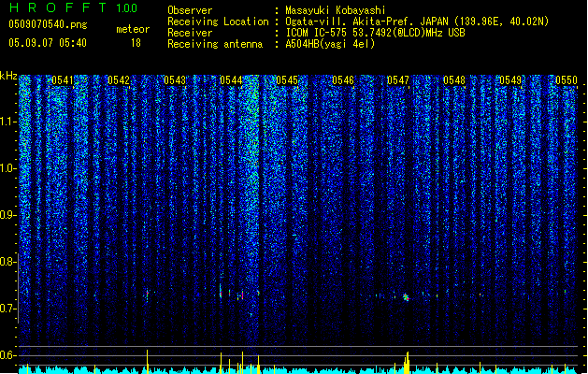Click the date stamp 05.09.07 05:40
This screenshot has height=374, width=588.
click(x=48, y=43)
